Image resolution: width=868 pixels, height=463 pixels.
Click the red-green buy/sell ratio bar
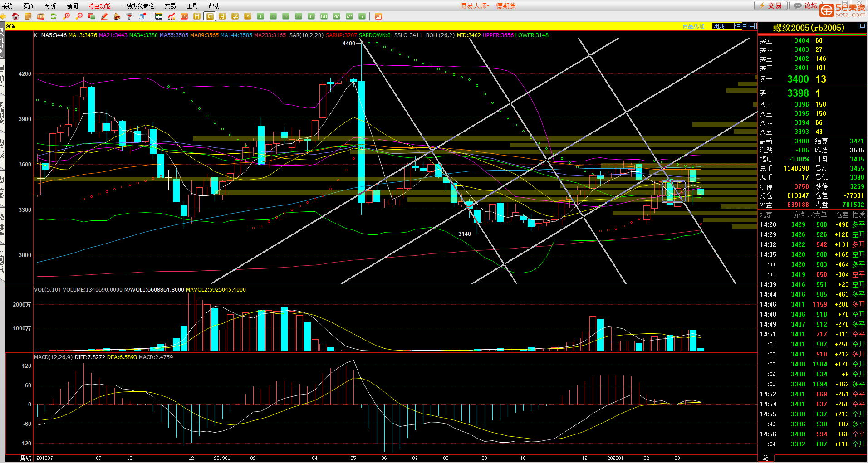(811, 34)
